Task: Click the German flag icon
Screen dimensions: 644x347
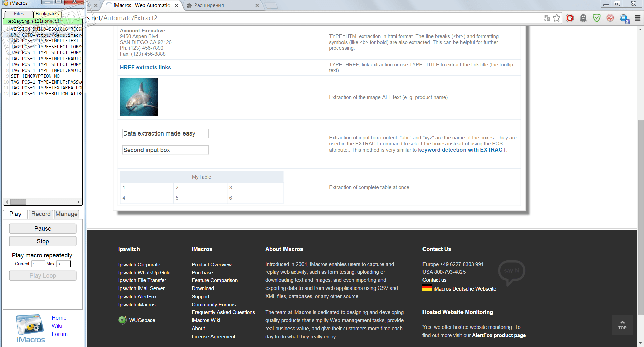Action: point(427,288)
